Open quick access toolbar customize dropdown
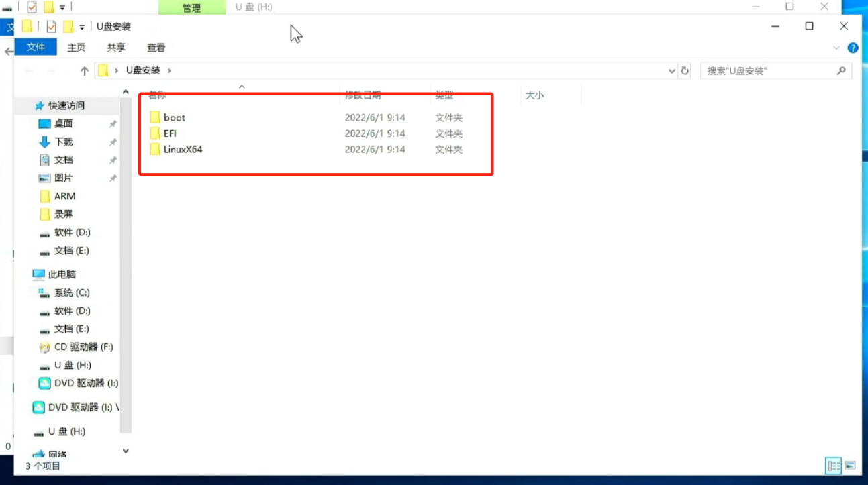This screenshot has height=485, width=868. click(x=82, y=27)
